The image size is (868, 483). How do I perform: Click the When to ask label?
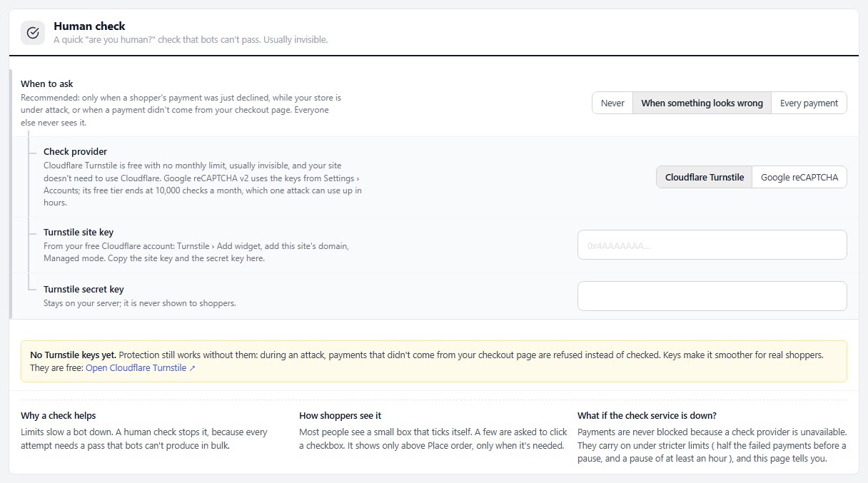(47, 83)
